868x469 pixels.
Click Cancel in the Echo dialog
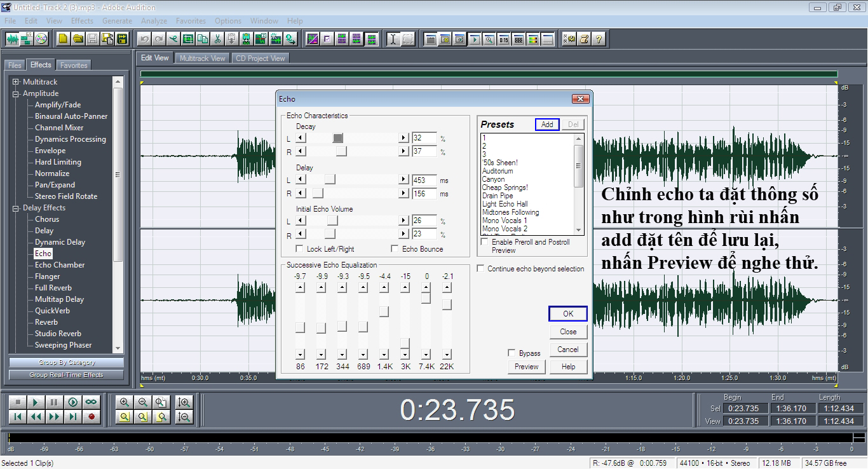coord(568,350)
